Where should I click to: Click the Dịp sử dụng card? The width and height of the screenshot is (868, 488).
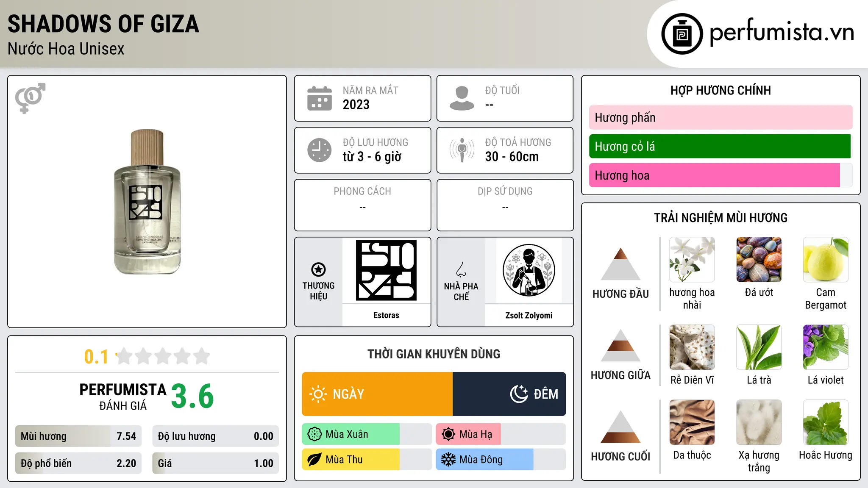pos(505,205)
